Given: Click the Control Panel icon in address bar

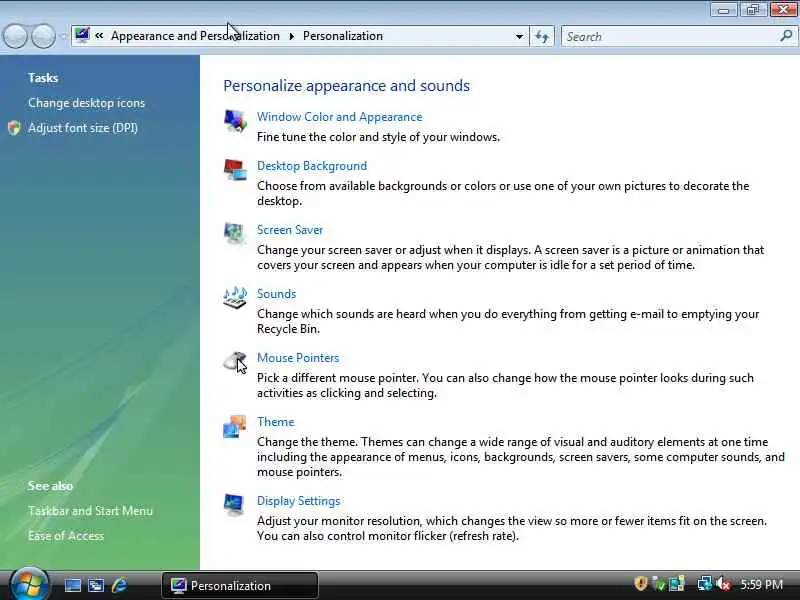Looking at the screenshot, I should (82, 35).
